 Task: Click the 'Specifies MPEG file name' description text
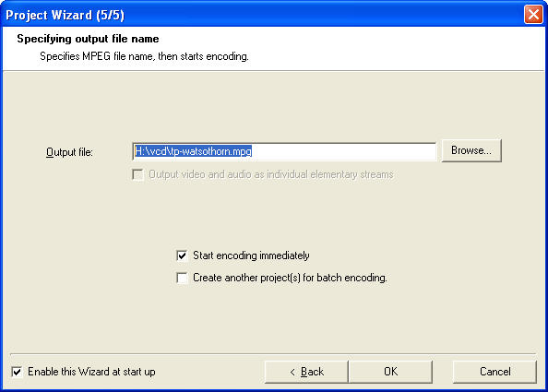(144, 56)
